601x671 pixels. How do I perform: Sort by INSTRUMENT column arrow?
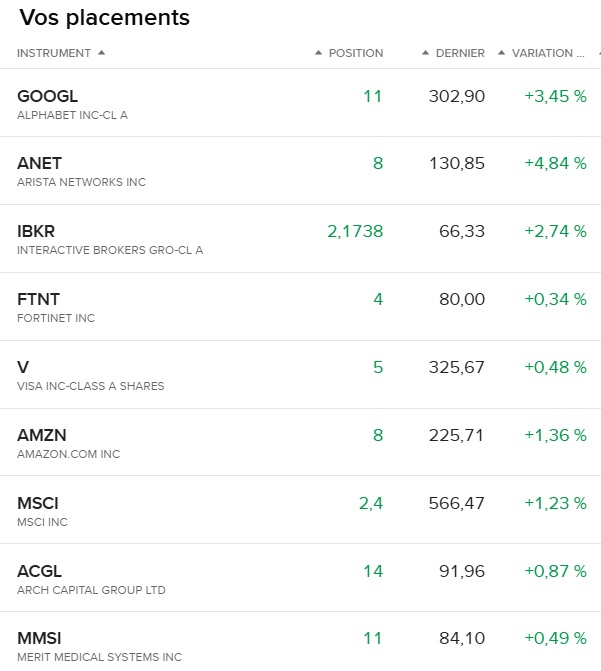point(102,53)
